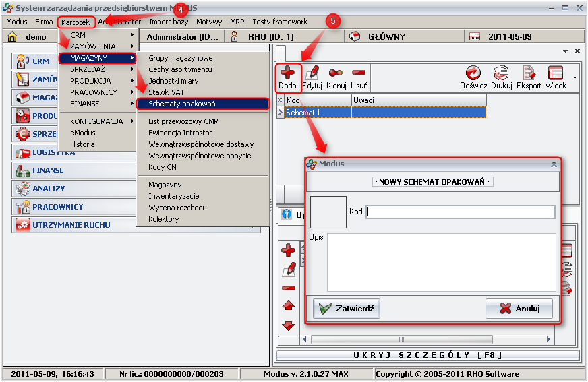Click the Widok view icon
588x382 pixels.
[x=556, y=73]
